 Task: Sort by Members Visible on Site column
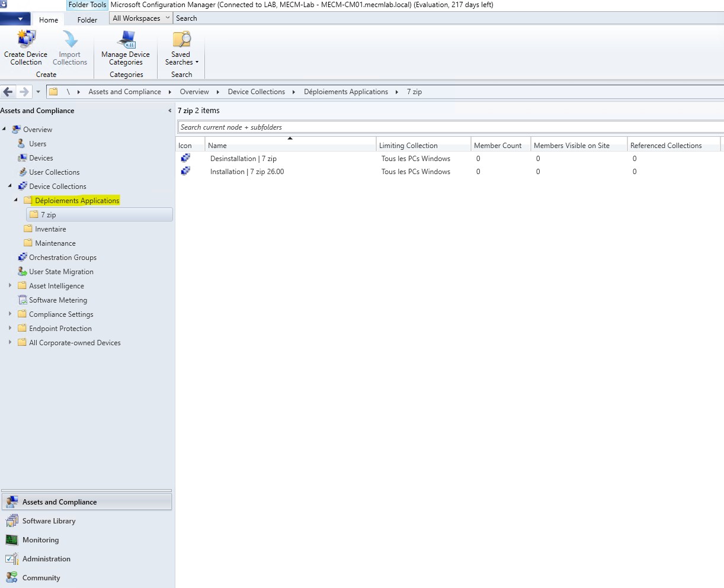(579, 146)
